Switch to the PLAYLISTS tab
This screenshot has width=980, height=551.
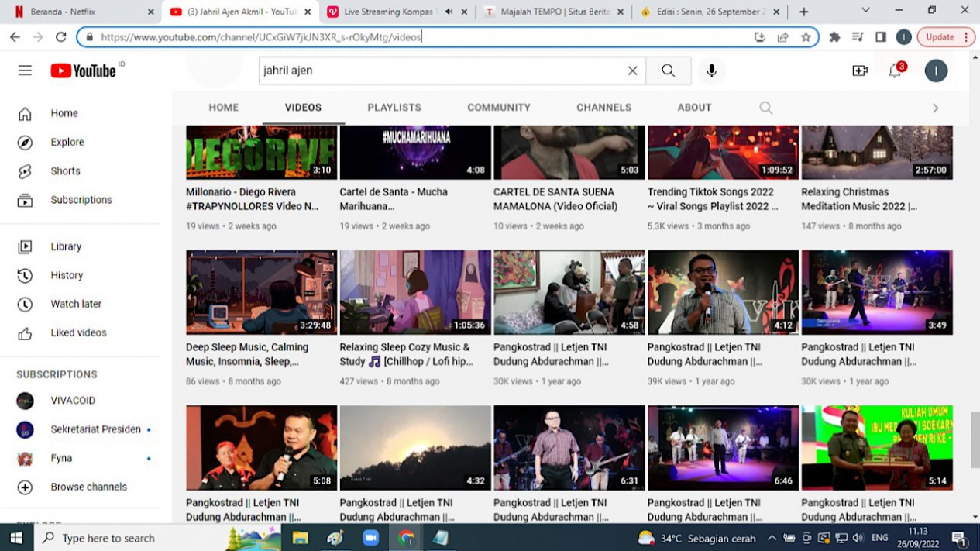click(394, 108)
